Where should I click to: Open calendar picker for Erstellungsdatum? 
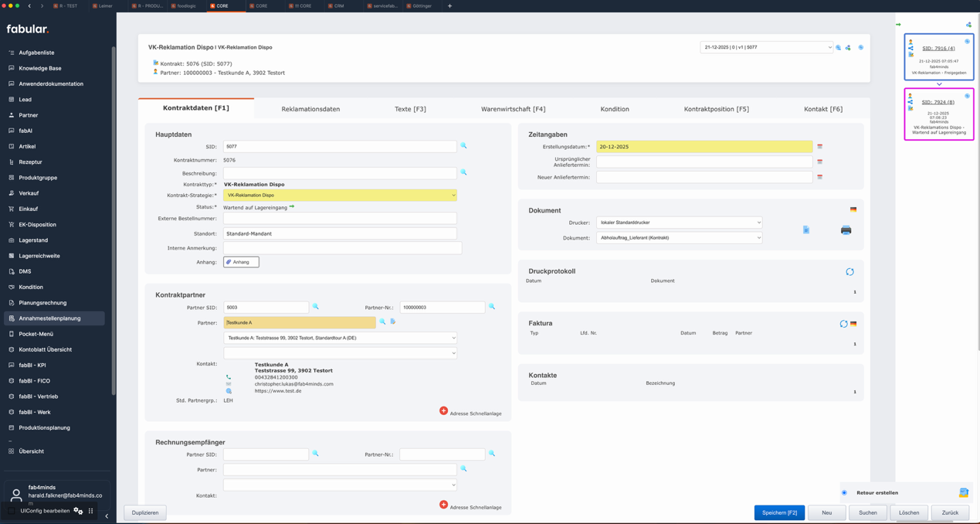pyautogui.click(x=819, y=147)
